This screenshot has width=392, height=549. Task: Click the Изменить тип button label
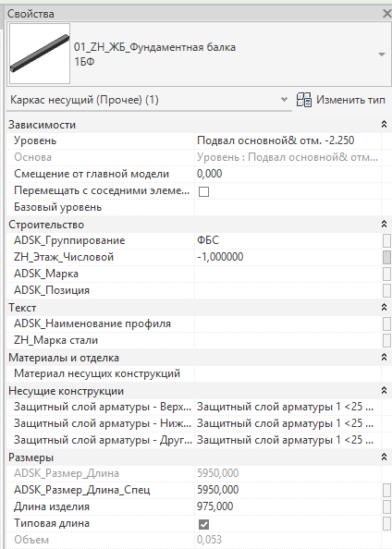[350, 100]
